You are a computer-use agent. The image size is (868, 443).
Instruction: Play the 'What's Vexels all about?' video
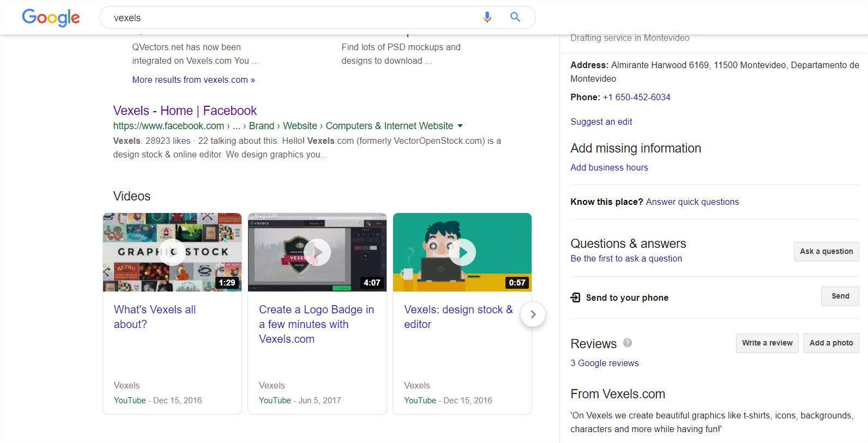172,252
